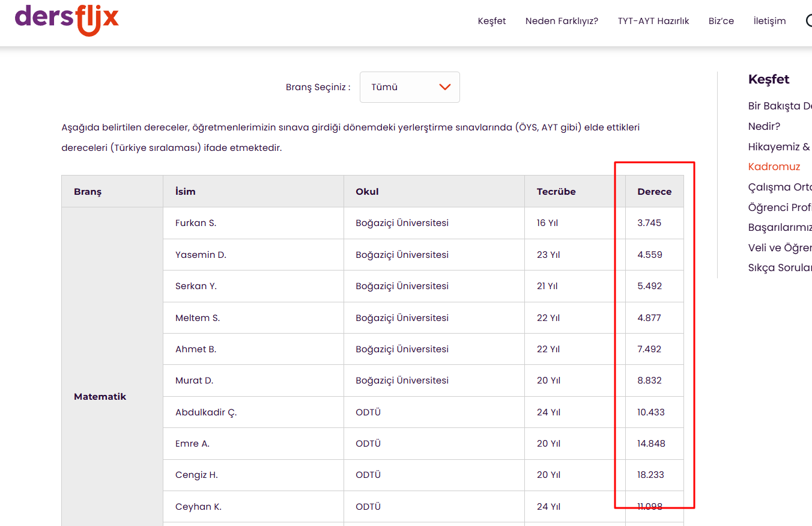Screen dimensions: 812x526
Task: Open the Branş Seçiniz dropdown showing Tümü
Action: pyautogui.click(x=410, y=87)
